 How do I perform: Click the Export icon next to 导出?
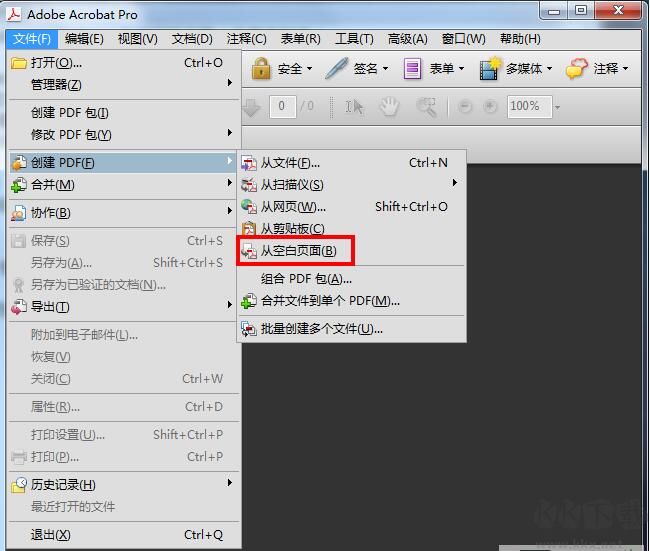pos(19,307)
